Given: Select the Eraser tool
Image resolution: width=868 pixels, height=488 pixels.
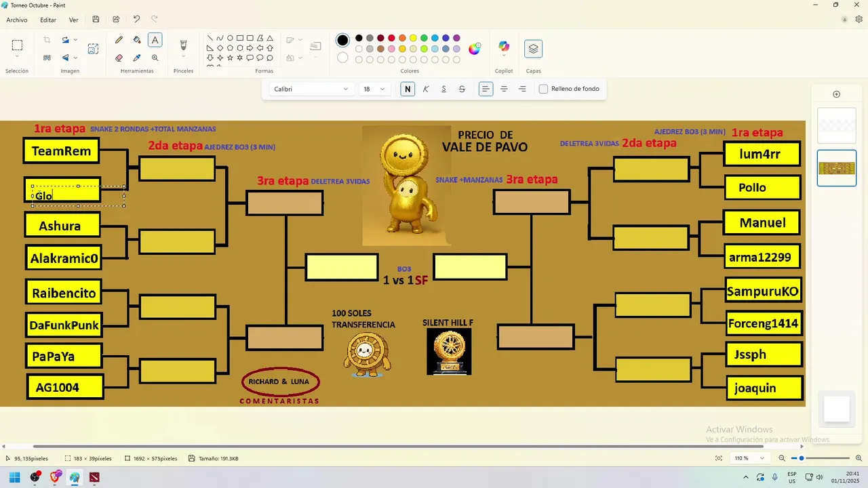Looking at the screenshot, I should point(119,58).
